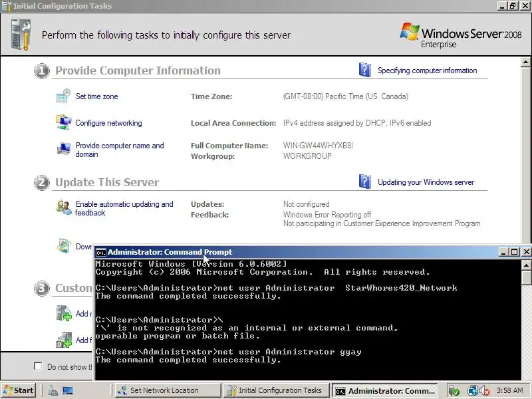Click scroll up arrow in Initial Configuration Tasks
The height and width of the screenshot is (399, 532).
[525, 62]
